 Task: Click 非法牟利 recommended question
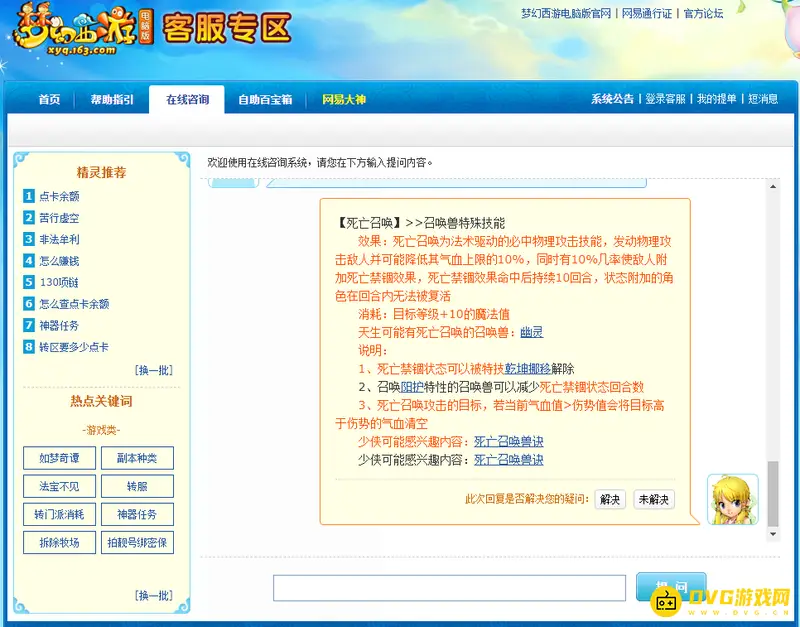[x=59, y=239]
